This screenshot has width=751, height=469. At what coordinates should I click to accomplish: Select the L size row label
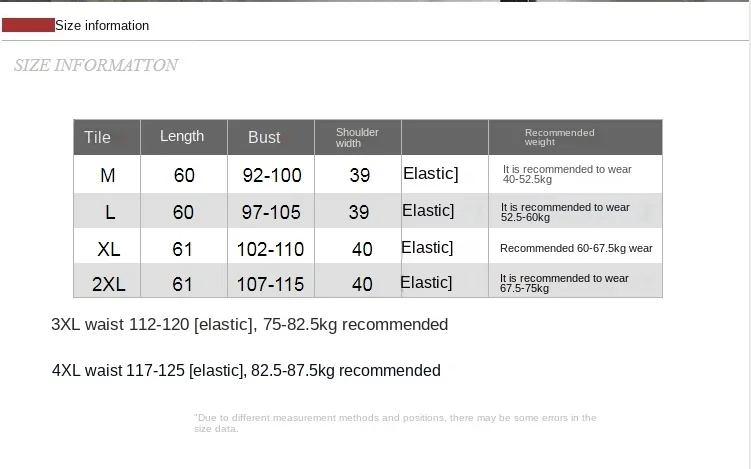click(110, 212)
